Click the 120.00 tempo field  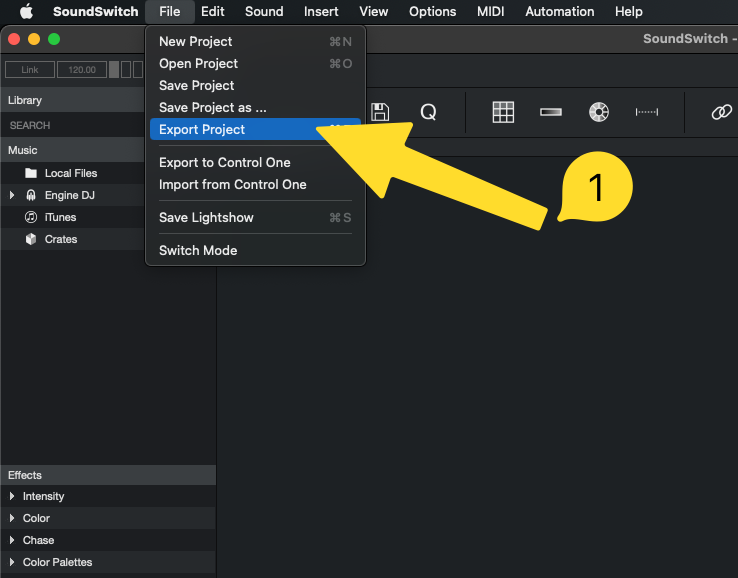click(82, 70)
